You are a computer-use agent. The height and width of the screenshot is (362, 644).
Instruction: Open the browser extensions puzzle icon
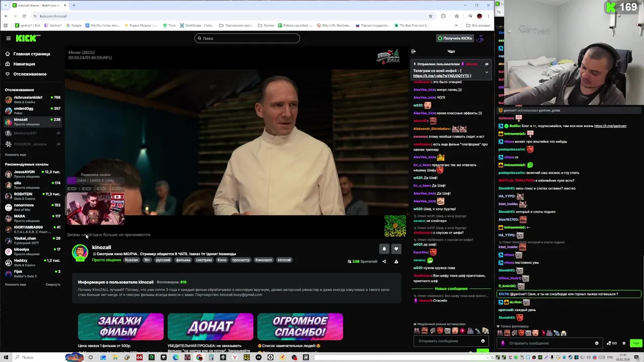(443, 16)
